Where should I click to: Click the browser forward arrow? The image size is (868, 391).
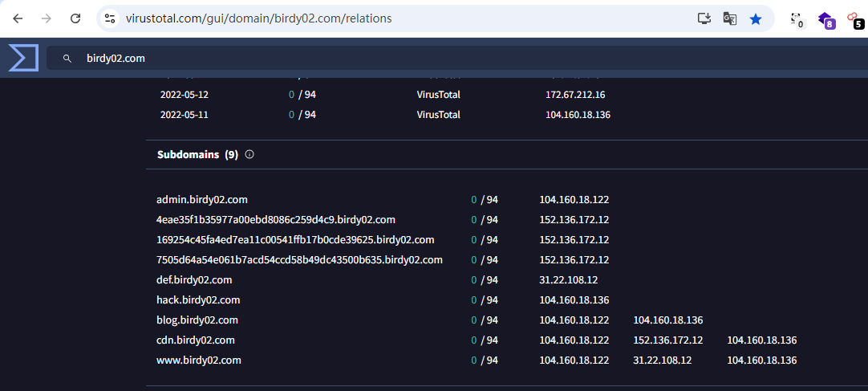click(x=47, y=18)
